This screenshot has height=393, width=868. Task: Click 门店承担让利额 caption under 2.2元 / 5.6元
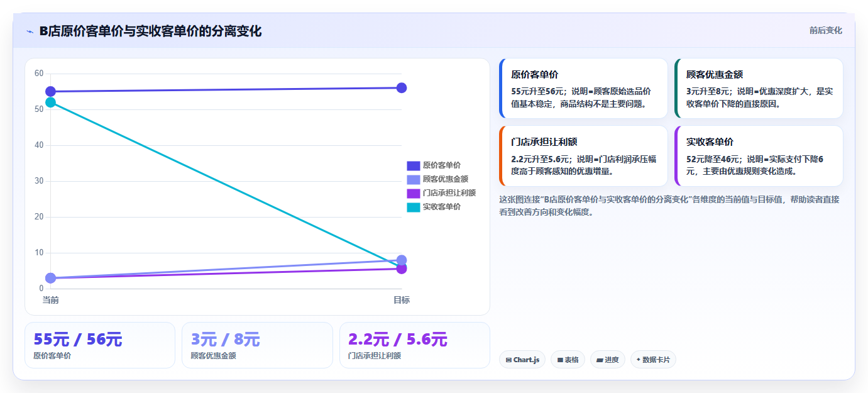(375, 356)
